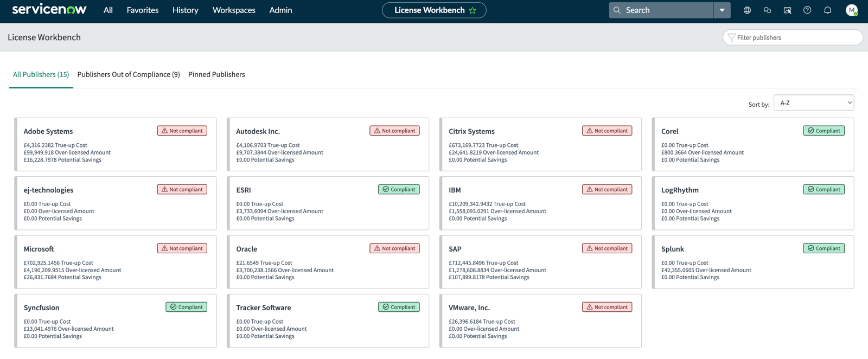868x359 pixels.
Task: Open the Corel publisher card
Action: click(x=753, y=144)
